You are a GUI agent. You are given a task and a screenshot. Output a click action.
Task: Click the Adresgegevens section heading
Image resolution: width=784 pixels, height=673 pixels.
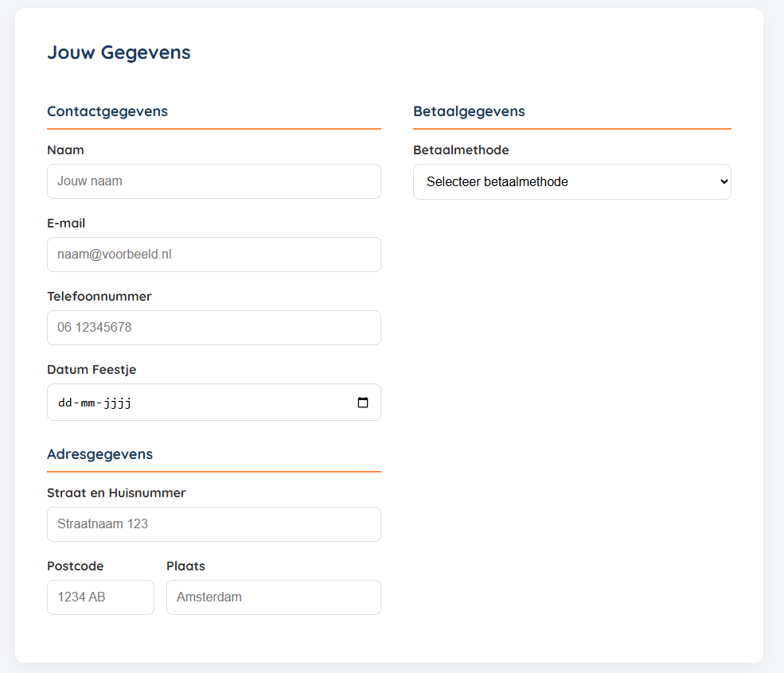[99, 454]
